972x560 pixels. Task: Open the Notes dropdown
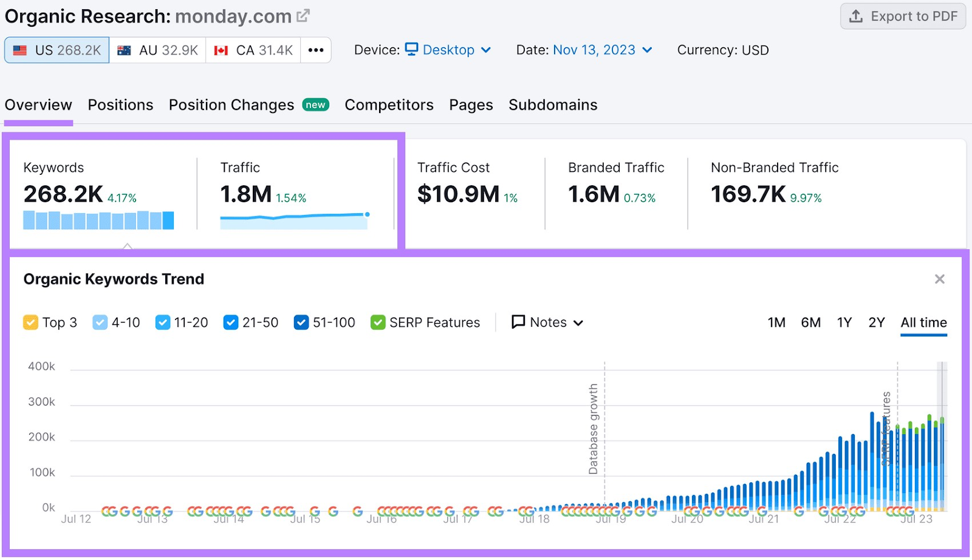pyautogui.click(x=547, y=323)
